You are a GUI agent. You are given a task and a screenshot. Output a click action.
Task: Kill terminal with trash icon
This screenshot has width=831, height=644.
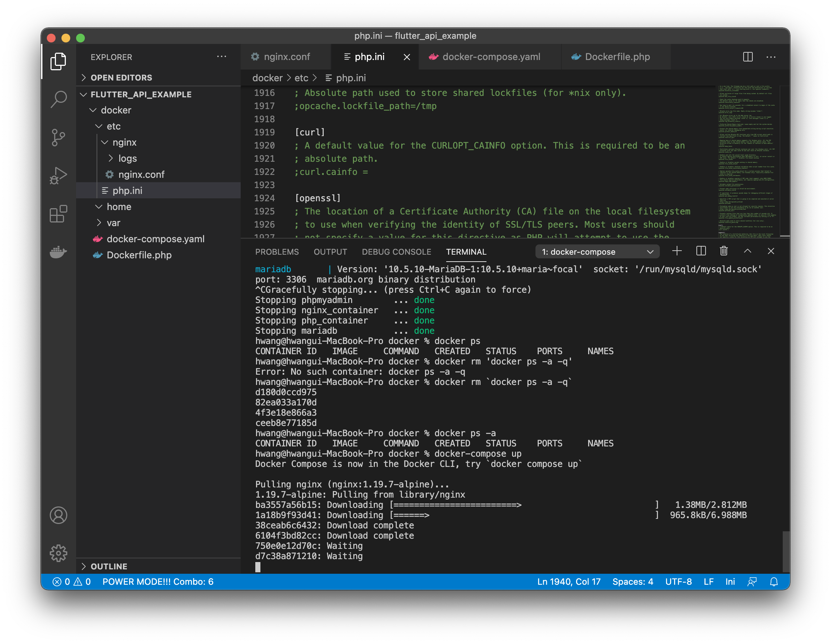click(x=724, y=251)
